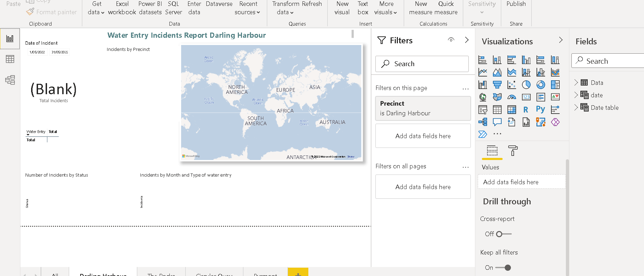Select the Q&A visualization icon
Image resolution: width=644 pixels, height=276 pixels.
coord(497,122)
